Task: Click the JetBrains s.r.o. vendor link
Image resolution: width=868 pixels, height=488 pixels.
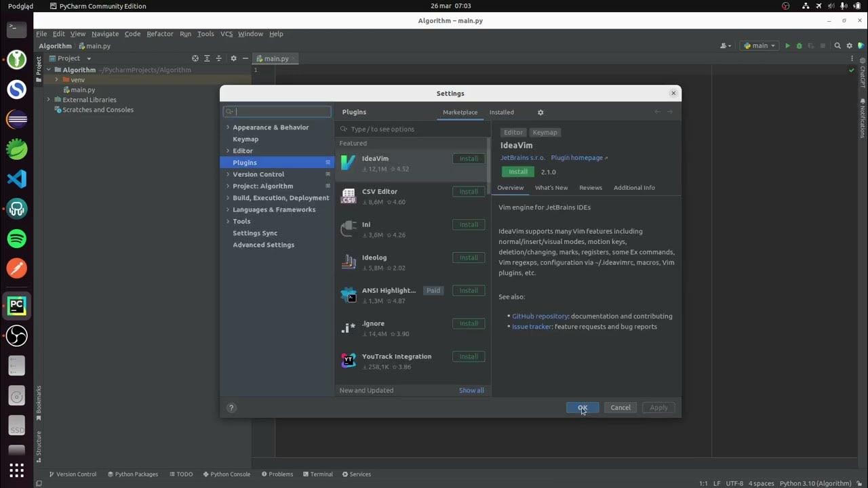Action: point(523,158)
